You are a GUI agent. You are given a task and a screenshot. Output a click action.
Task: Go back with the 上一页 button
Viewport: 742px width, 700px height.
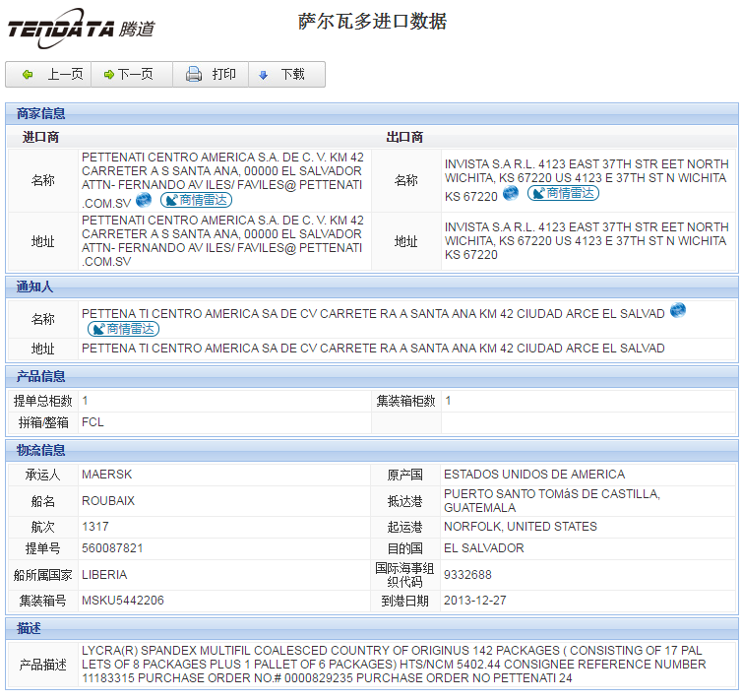pos(49,75)
